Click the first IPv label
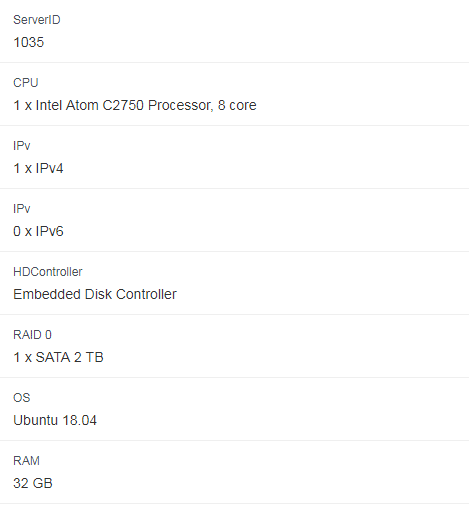Screen dimensions: 469x506 [x=22, y=146]
